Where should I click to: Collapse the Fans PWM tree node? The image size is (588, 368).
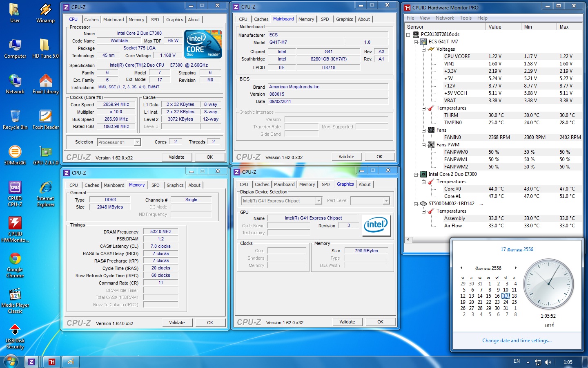pos(423,145)
